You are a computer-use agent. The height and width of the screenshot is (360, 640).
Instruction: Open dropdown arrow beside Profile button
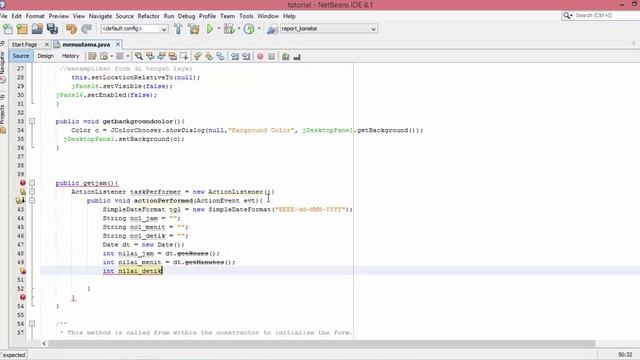(259, 29)
